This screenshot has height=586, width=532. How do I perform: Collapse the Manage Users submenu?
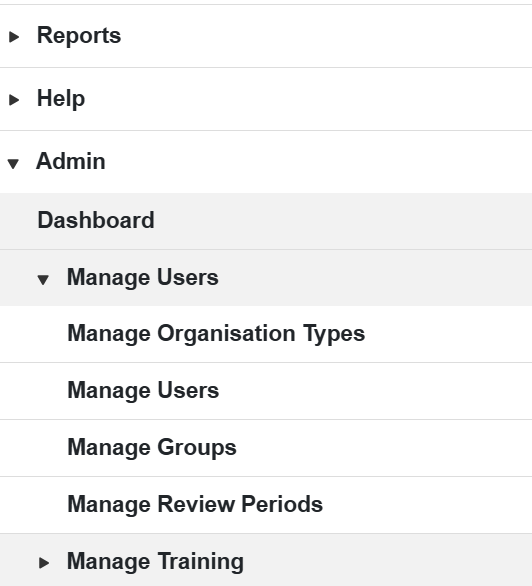pyautogui.click(x=43, y=280)
